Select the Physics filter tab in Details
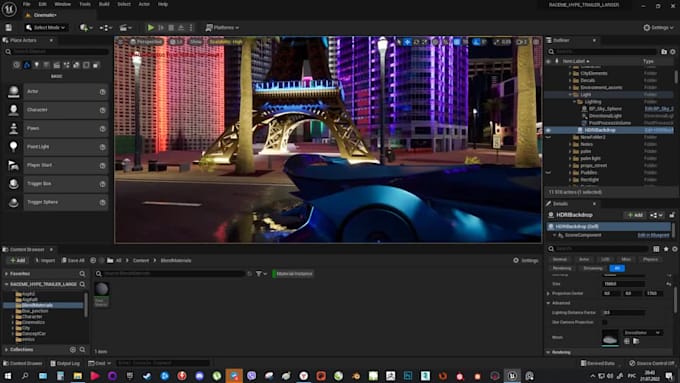Screen dimensions: 680x383 (650, 259)
